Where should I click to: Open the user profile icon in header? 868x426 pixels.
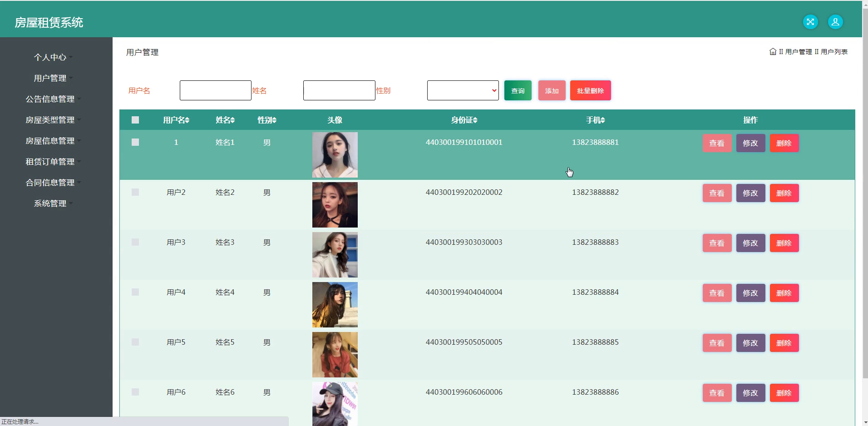(x=835, y=22)
